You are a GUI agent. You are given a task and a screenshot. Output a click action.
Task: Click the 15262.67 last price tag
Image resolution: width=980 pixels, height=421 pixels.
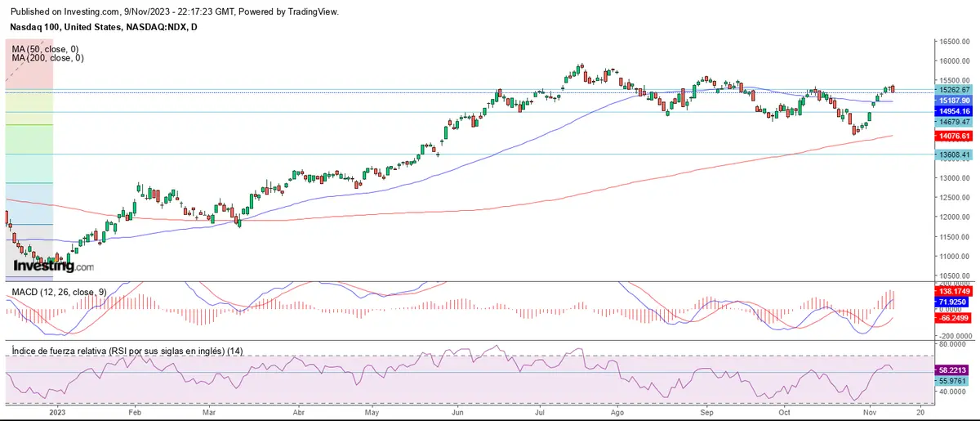(x=954, y=90)
